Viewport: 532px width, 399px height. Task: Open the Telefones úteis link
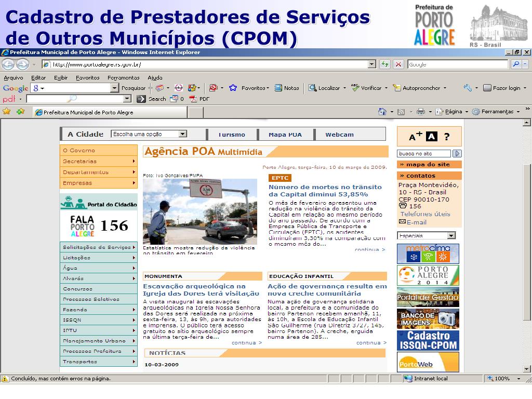click(425, 214)
